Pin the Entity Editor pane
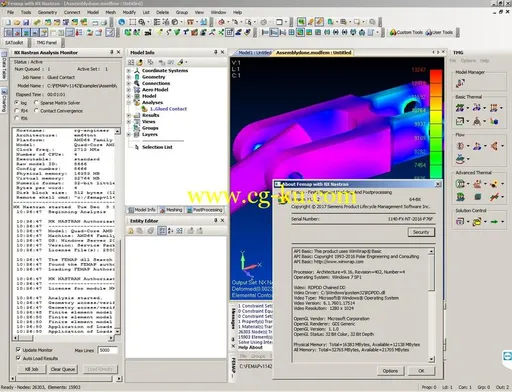 (x=216, y=221)
